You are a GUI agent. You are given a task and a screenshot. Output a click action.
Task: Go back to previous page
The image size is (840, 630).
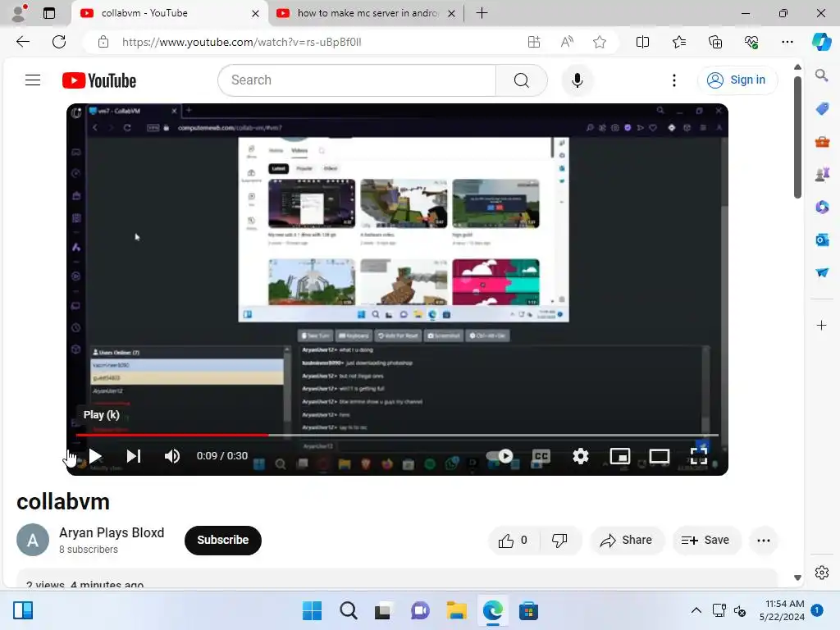(22, 42)
